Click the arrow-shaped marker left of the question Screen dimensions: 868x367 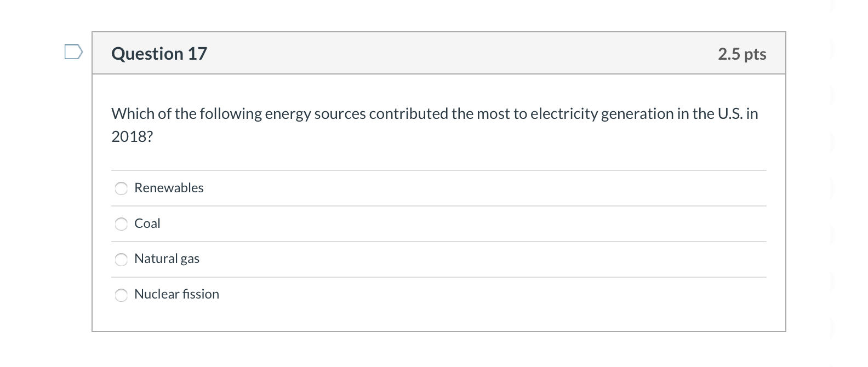[73, 53]
